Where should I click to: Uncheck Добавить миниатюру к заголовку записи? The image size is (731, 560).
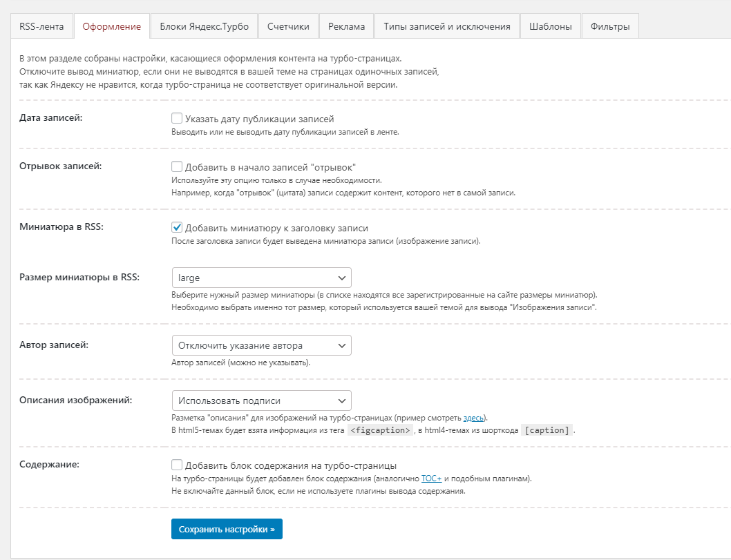point(177,228)
